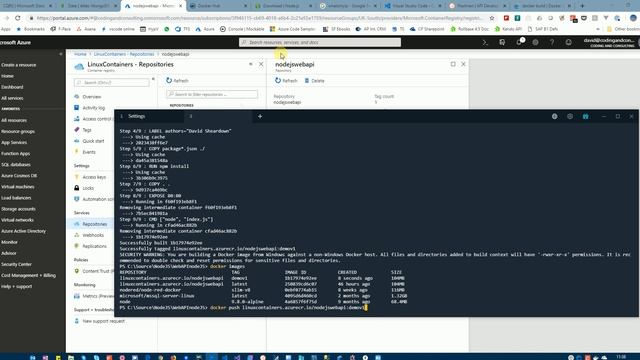The height and width of the screenshot is (360, 640).
Task: Open SQL databases in sidebar
Action: click(x=16, y=164)
